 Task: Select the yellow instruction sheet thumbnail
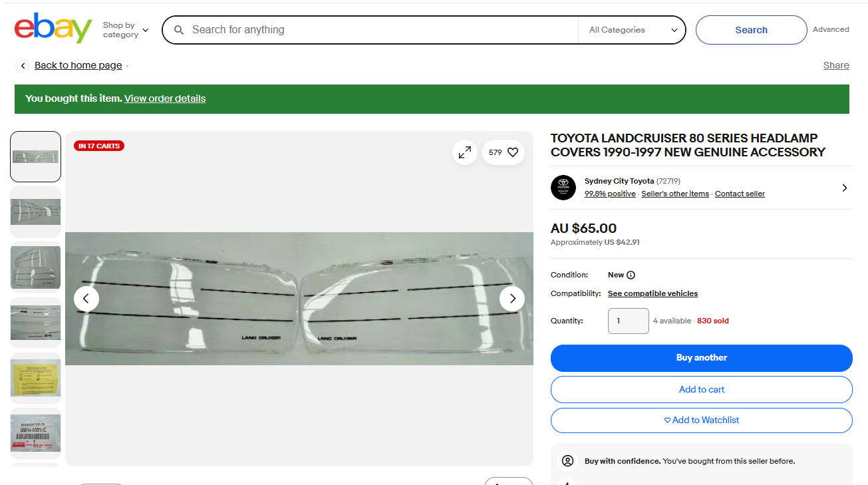36,378
